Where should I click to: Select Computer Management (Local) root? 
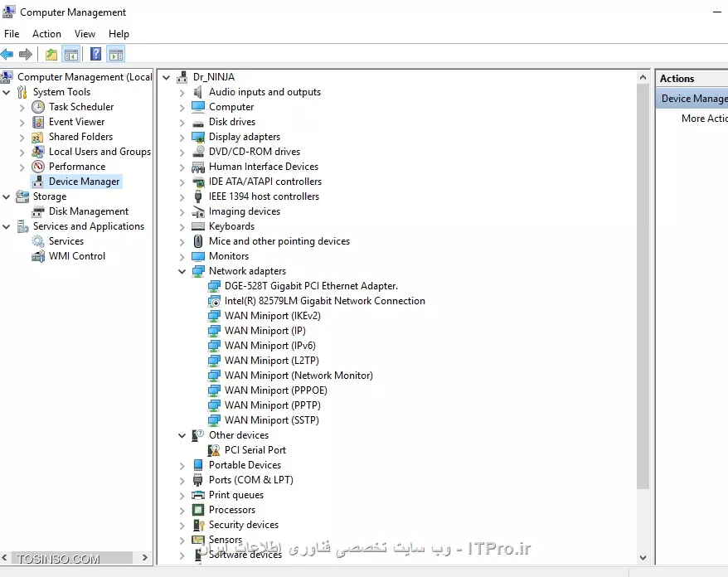(x=84, y=77)
